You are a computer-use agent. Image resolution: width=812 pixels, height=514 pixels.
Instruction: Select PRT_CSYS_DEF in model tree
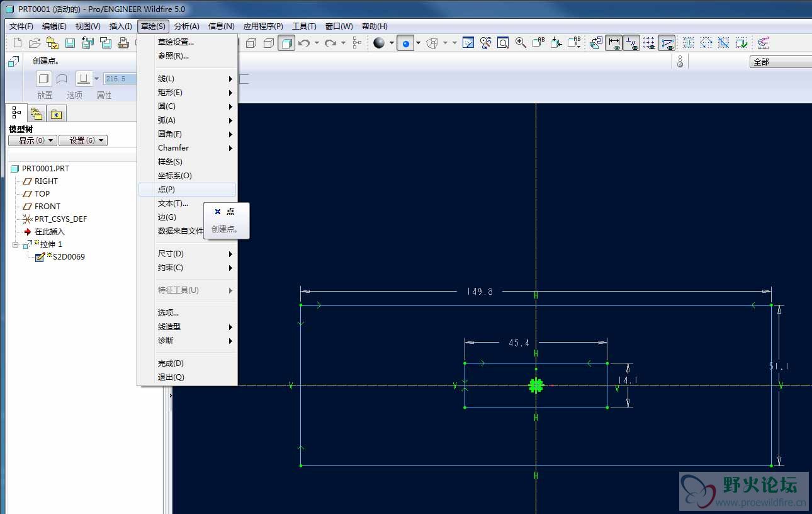(60, 219)
